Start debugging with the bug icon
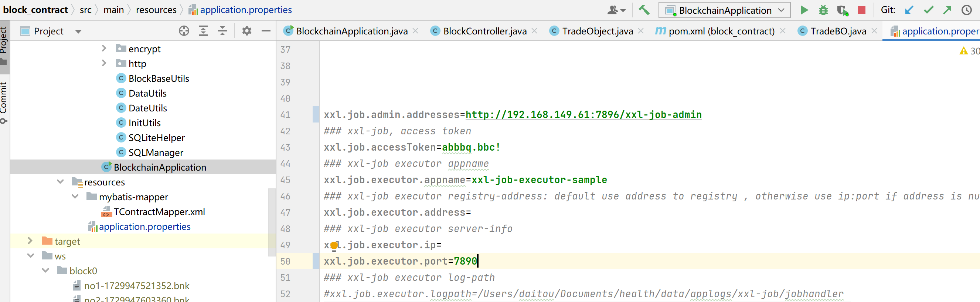980x302 pixels. [x=823, y=10]
